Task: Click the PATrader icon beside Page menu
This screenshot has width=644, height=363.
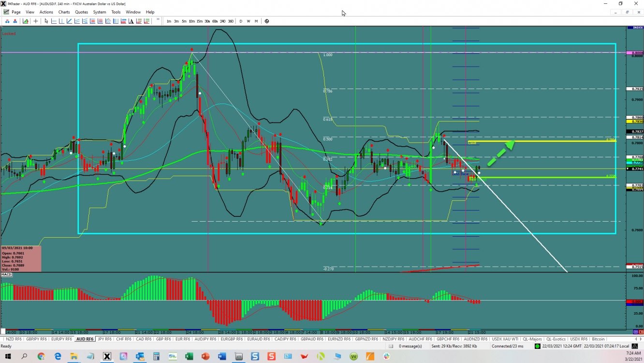Action: click(x=5, y=12)
